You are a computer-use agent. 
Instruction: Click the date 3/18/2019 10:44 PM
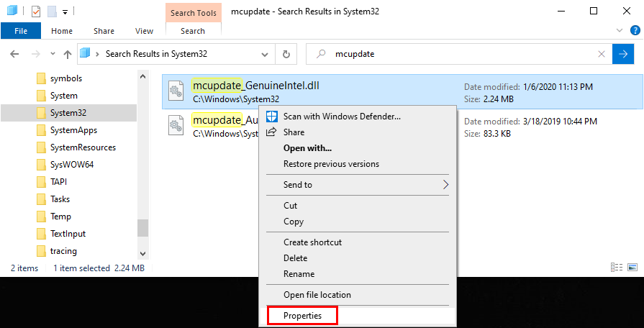[561, 122]
